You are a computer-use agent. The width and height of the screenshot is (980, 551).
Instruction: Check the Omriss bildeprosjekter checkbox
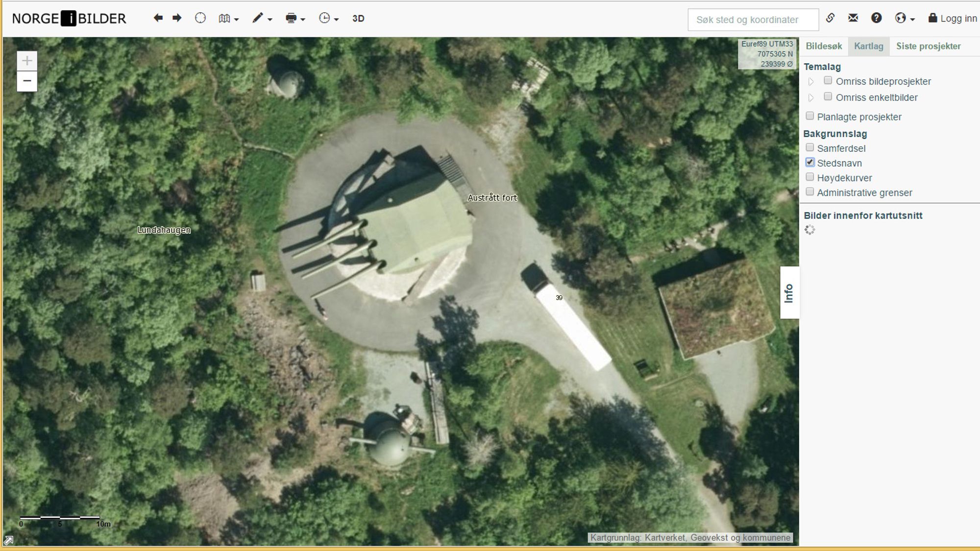(x=828, y=80)
